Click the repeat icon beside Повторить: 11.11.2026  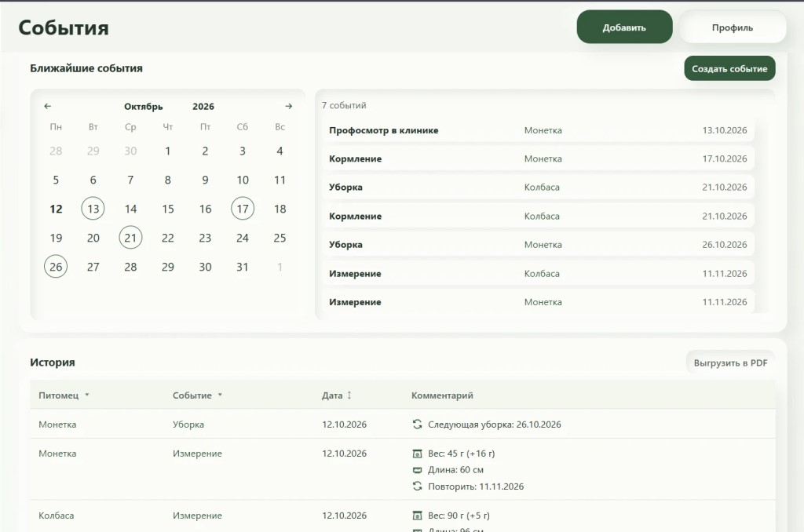pyautogui.click(x=418, y=486)
